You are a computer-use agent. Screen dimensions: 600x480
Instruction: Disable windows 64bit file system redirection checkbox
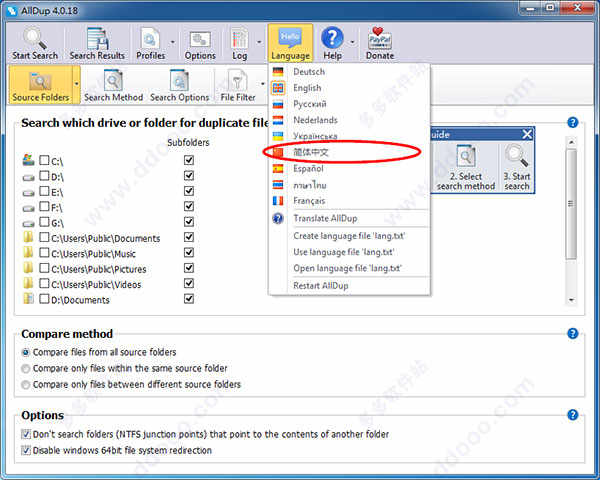coord(26,450)
